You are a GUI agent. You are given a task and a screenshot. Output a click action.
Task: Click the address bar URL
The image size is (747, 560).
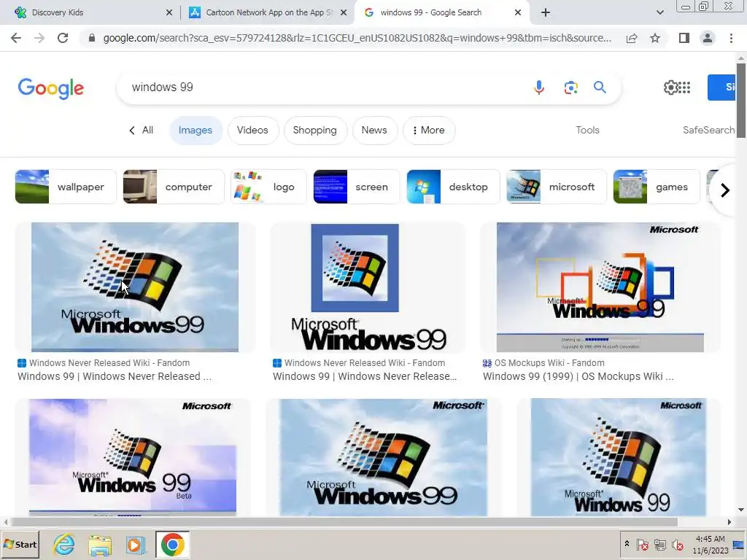357,38
